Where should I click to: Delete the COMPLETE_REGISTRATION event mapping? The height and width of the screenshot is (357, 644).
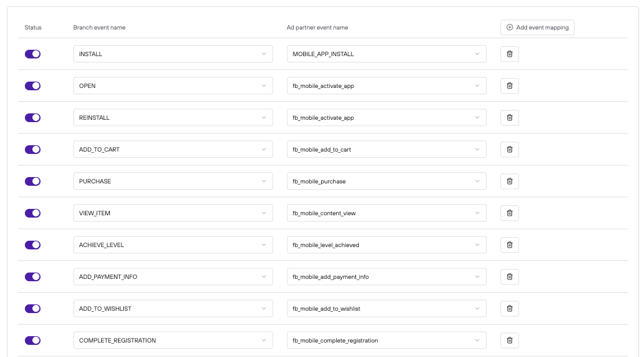coord(509,341)
